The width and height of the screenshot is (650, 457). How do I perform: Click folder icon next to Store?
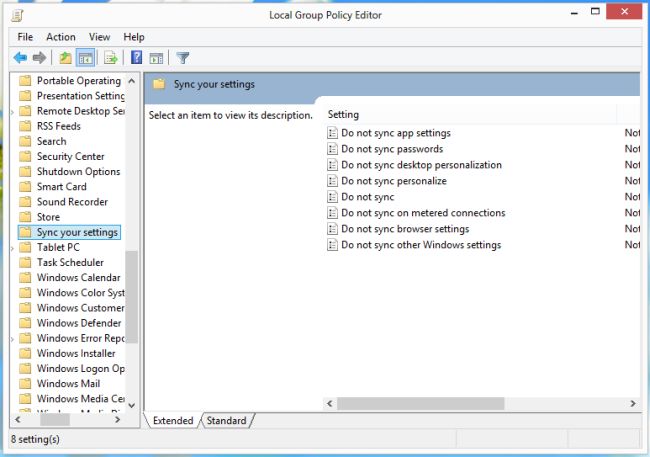25,217
